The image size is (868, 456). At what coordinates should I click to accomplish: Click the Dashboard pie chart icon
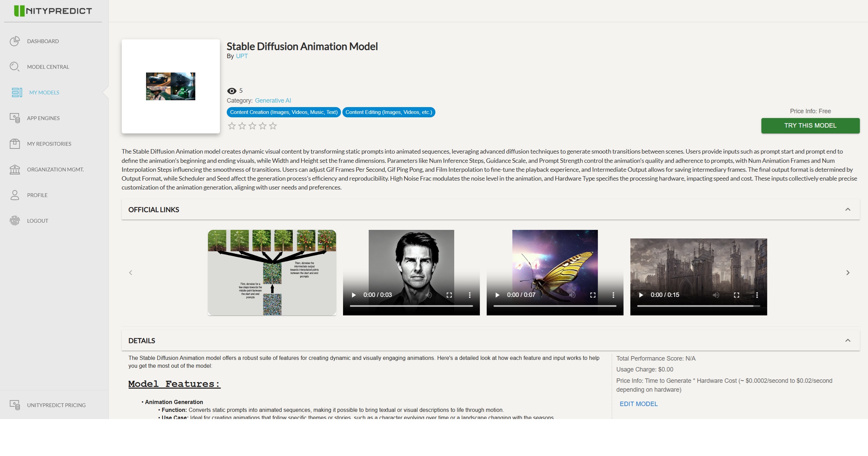click(x=15, y=41)
